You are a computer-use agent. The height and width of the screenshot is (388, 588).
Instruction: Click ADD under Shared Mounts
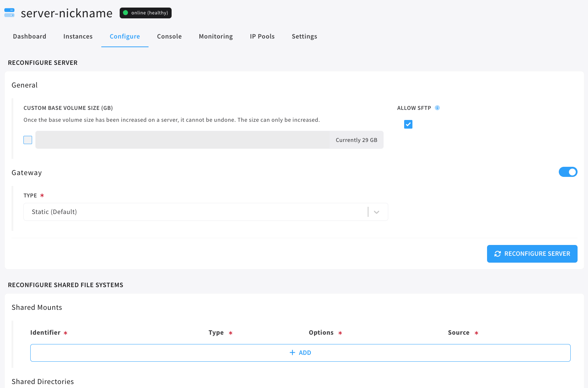coord(300,352)
